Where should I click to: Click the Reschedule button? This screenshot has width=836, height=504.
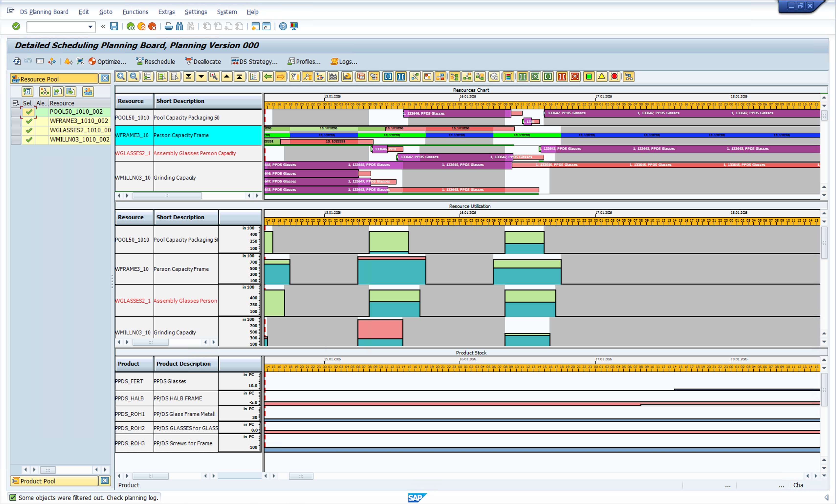click(155, 61)
